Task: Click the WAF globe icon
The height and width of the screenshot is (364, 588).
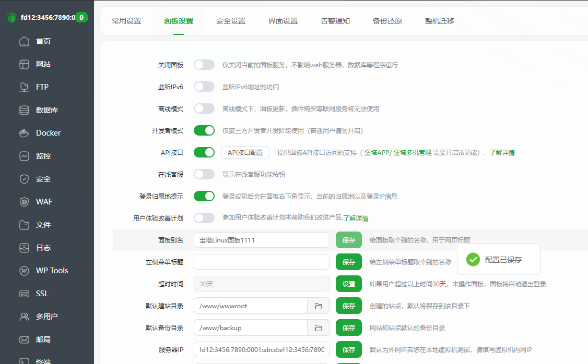Action: (24, 202)
